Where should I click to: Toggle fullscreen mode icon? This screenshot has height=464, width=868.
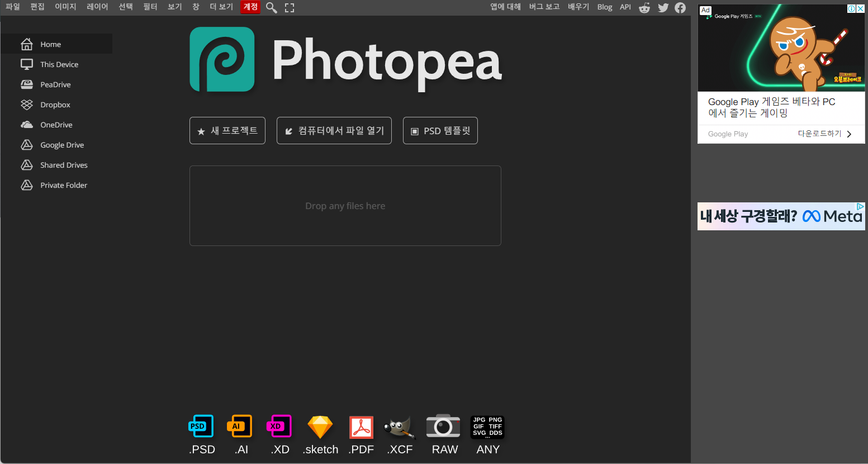(x=290, y=7)
